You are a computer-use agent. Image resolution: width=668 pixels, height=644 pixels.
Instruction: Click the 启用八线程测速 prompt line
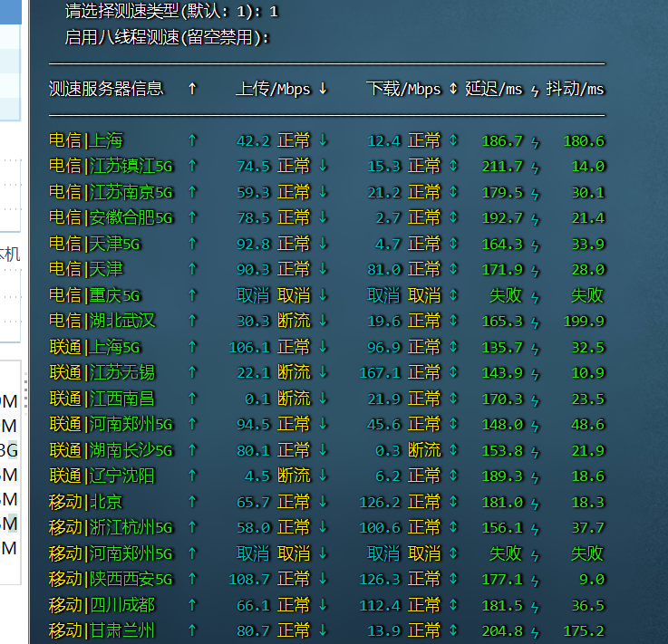168,37
